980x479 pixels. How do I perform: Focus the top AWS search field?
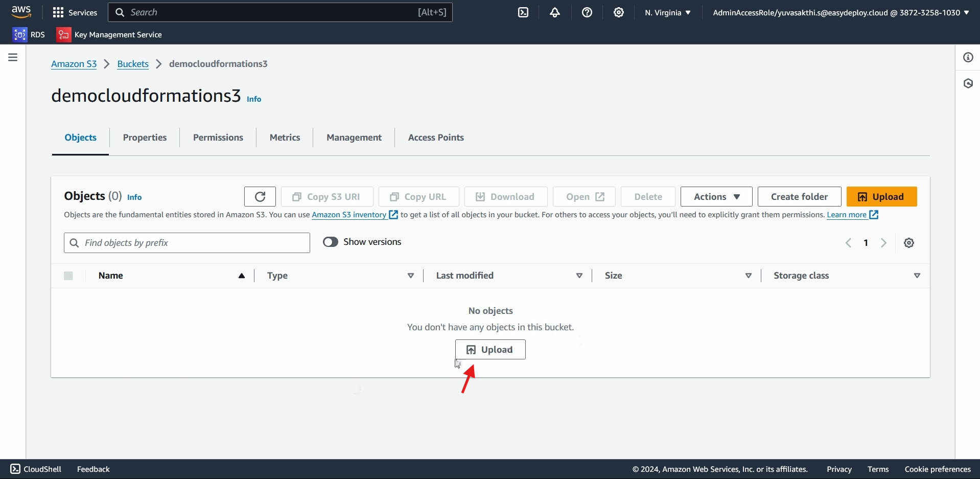280,12
